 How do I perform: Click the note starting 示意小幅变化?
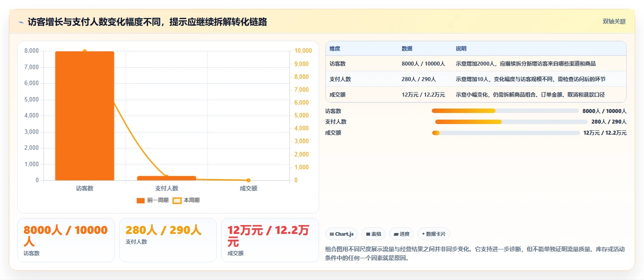[x=530, y=95]
